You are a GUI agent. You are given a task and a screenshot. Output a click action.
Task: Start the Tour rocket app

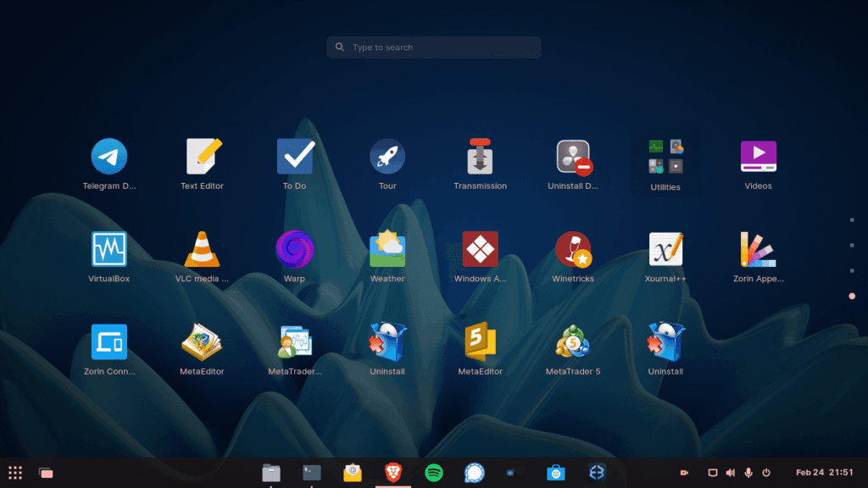387,157
